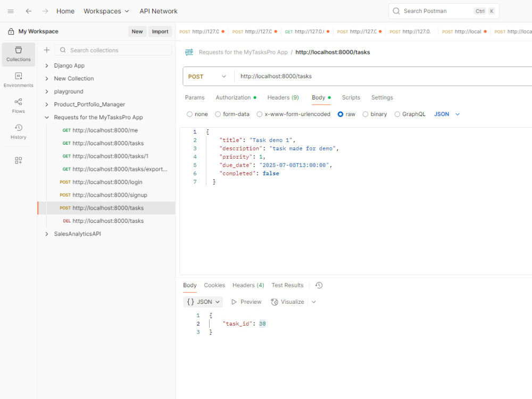Click the Import button

pos(160,31)
